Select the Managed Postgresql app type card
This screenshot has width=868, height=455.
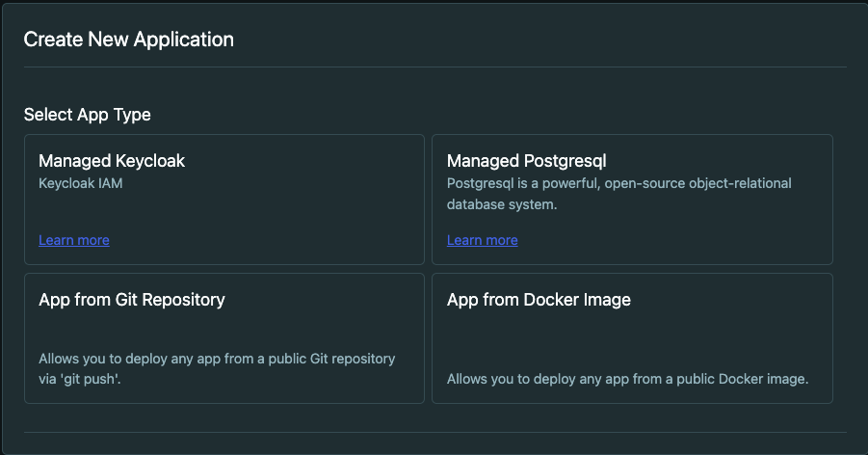click(632, 200)
